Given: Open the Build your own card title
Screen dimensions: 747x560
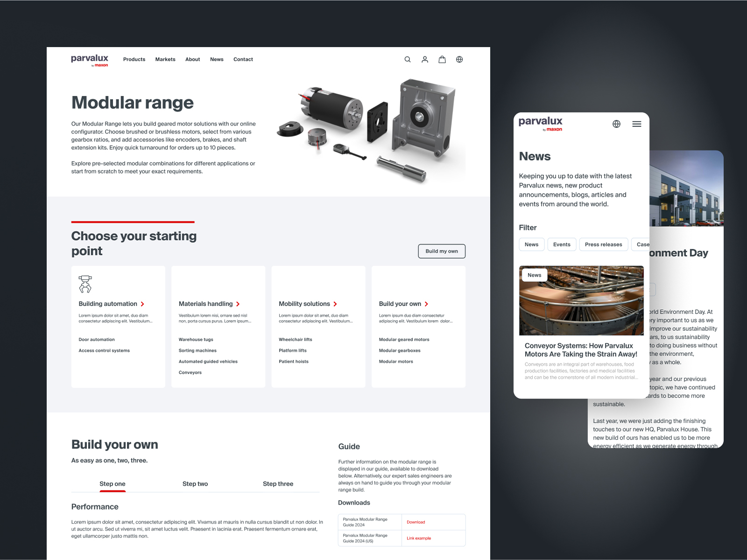Looking at the screenshot, I should click(400, 304).
